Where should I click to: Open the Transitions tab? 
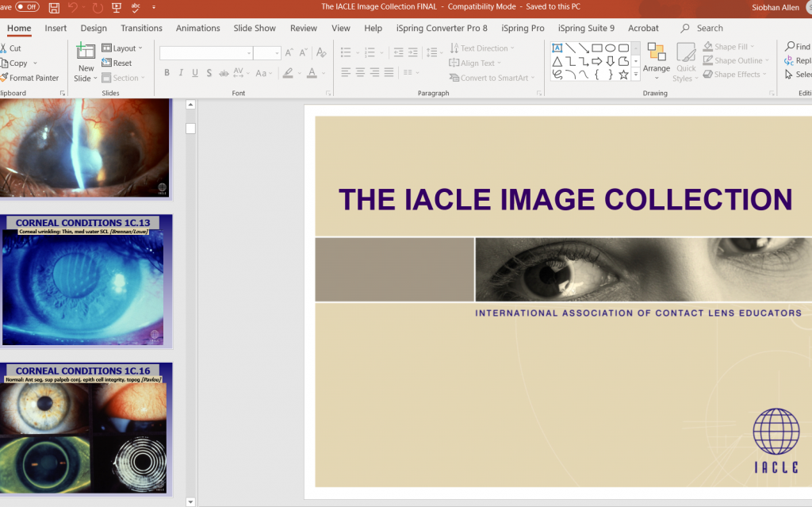click(x=141, y=28)
